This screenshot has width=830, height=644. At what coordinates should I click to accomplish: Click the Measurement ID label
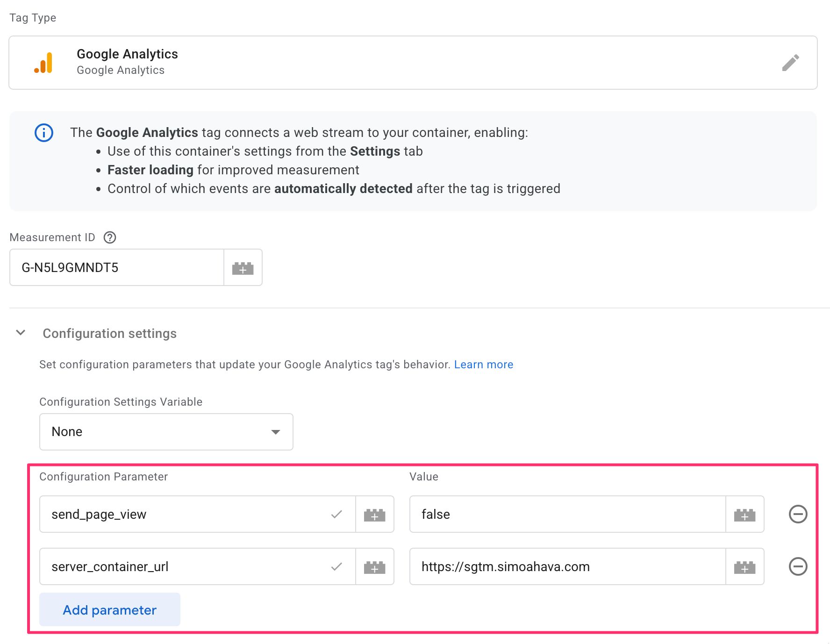click(52, 237)
